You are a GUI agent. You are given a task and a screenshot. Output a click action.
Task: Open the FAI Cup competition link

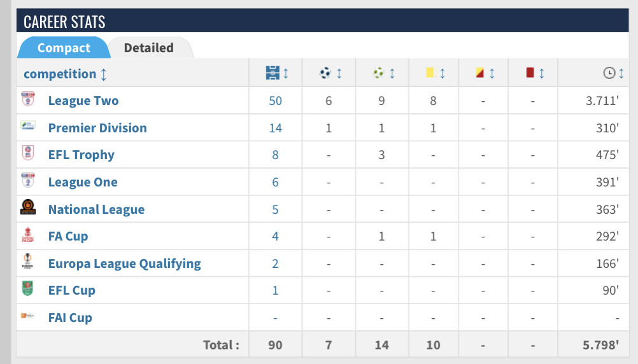tap(70, 318)
